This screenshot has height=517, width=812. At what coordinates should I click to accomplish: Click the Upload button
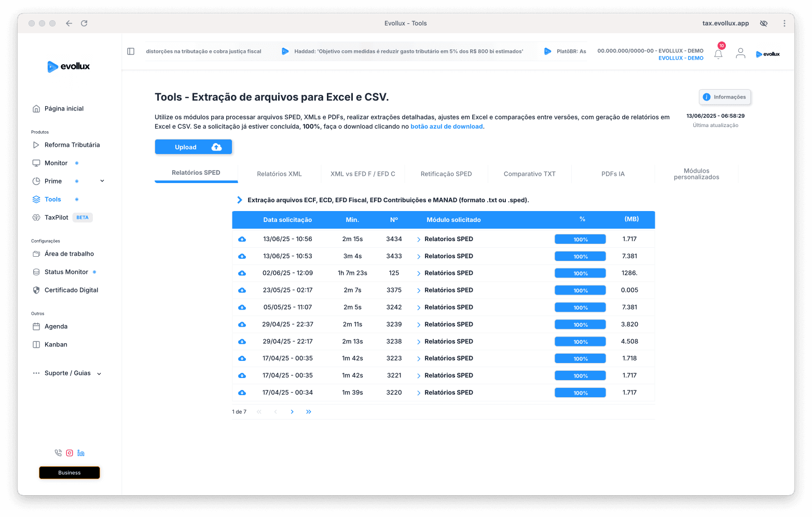click(194, 147)
